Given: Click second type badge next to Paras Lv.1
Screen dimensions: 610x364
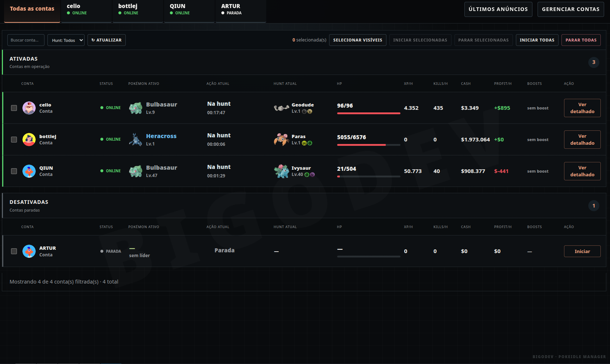Looking at the screenshot, I should (310, 143).
